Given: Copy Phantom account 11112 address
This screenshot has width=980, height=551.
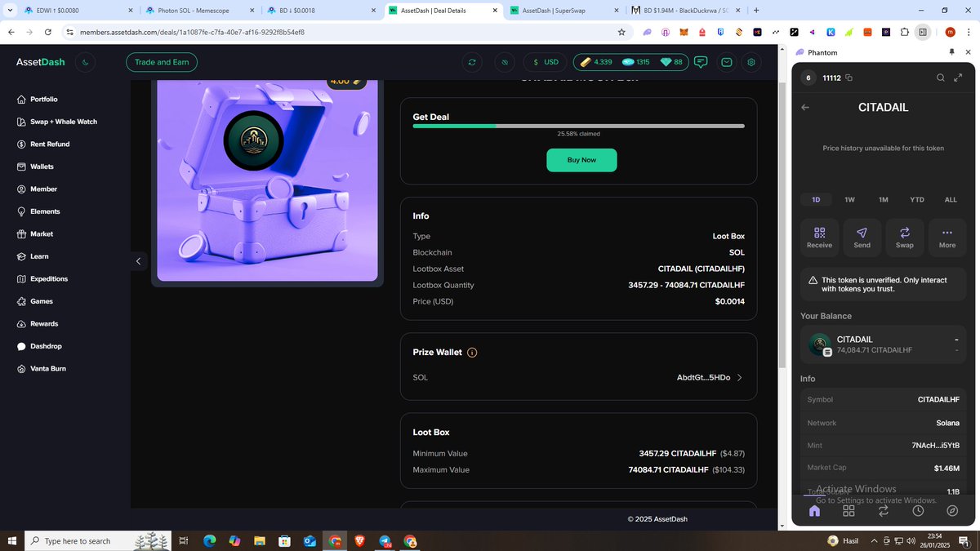Looking at the screenshot, I should [x=849, y=78].
